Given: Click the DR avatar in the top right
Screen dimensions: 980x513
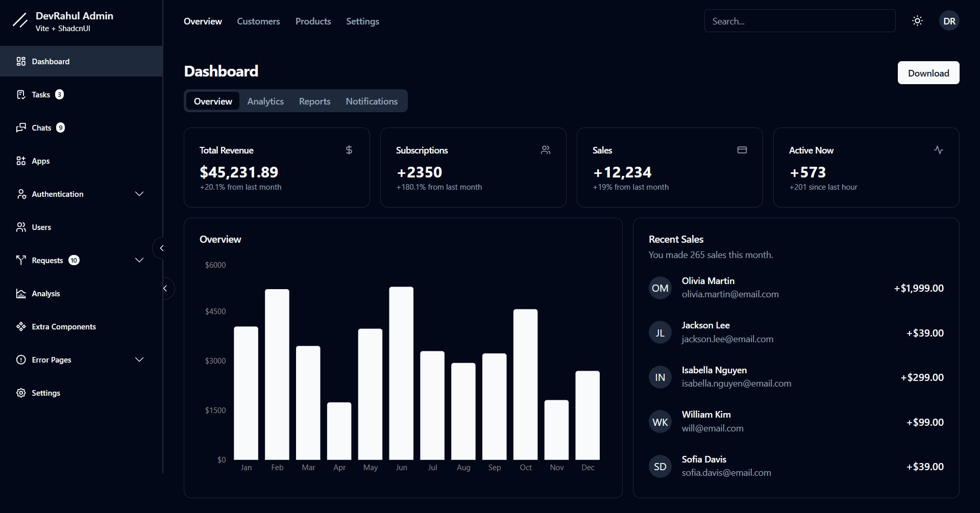Looking at the screenshot, I should click(949, 20).
